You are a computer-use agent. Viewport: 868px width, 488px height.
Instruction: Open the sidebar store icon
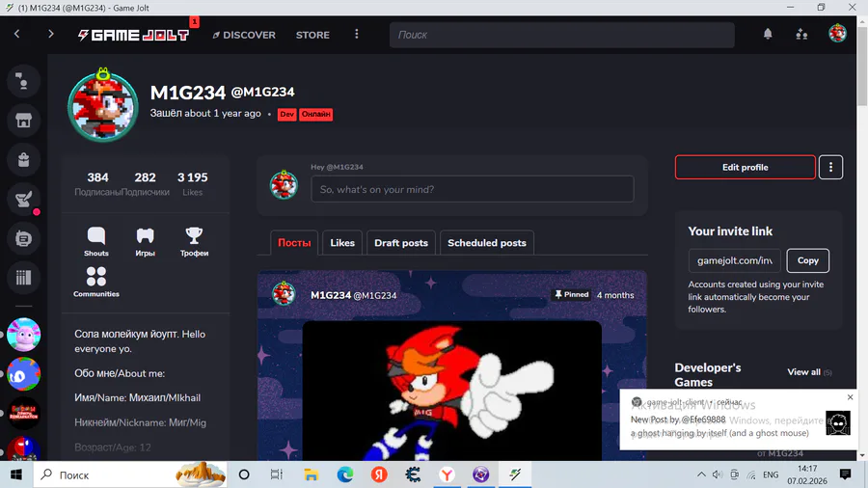pyautogui.click(x=23, y=120)
